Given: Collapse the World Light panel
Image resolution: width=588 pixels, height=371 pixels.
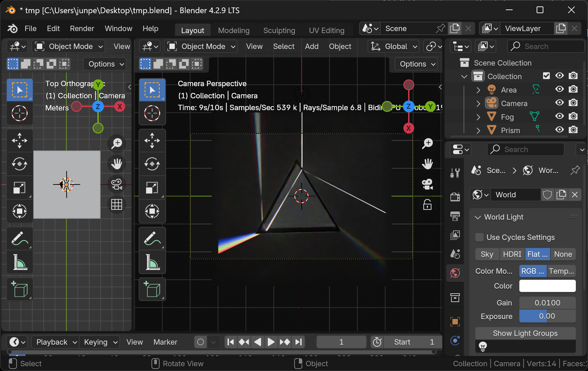Looking at the screenshot, I should coord(478,217).
